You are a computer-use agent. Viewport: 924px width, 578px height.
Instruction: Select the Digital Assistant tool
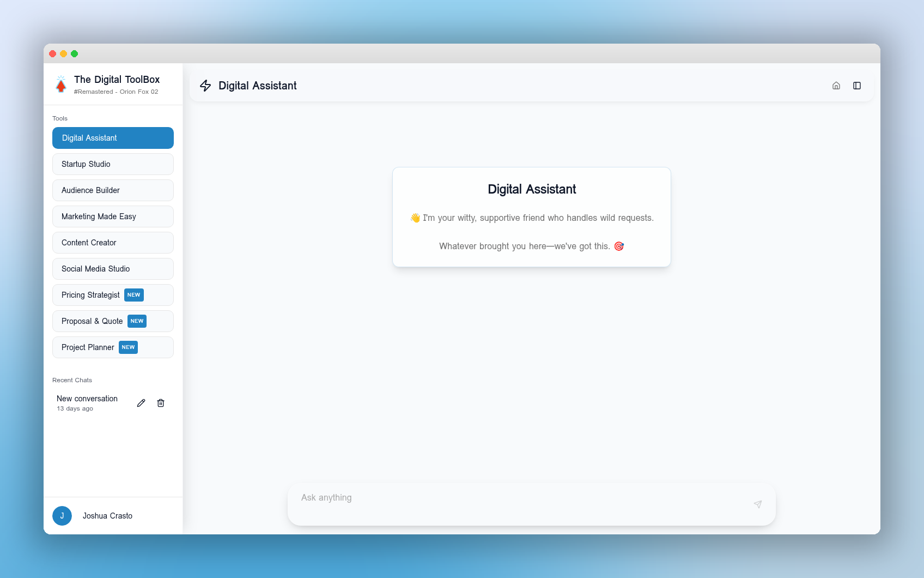(113, 138)
